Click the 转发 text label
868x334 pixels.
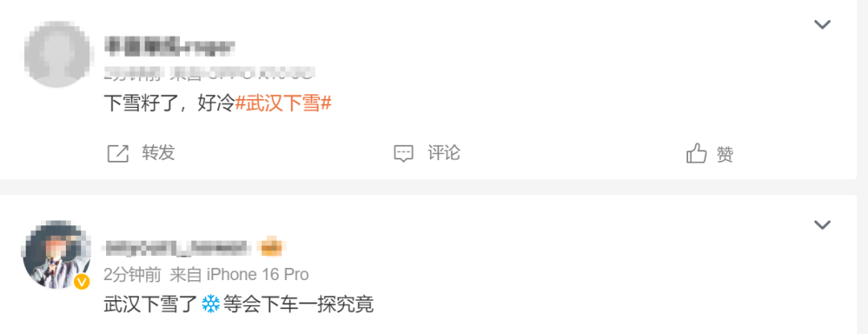(158, 153)
